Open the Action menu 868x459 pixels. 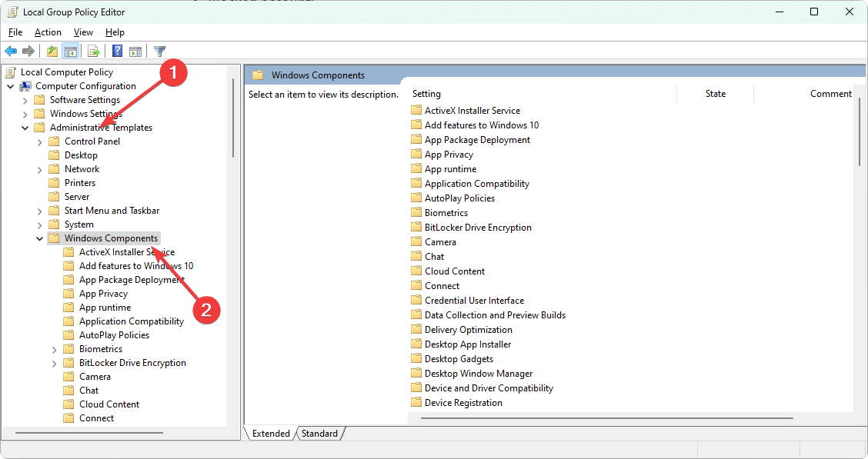(48, 32)
